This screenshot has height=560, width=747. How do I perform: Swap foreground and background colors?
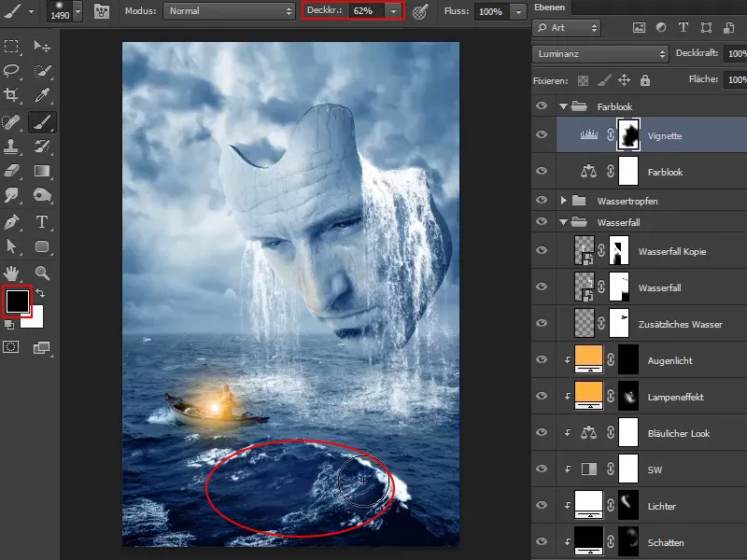[x=40, y=293]
